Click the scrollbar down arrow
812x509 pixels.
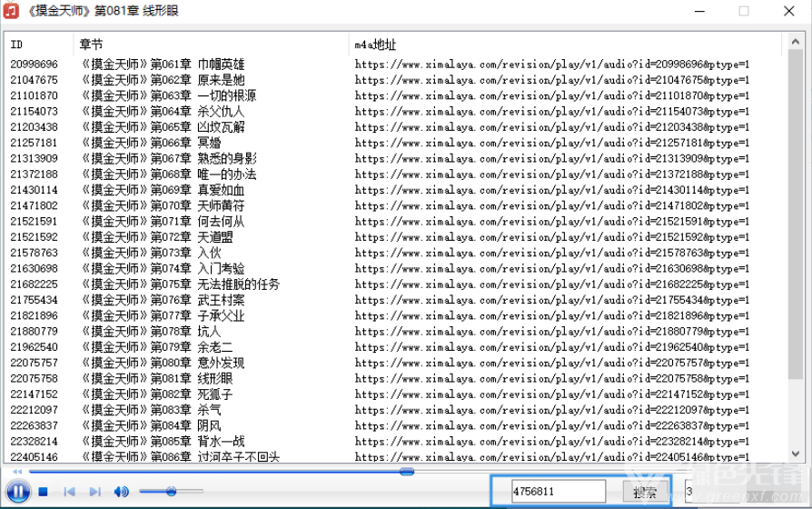point(796,454)
